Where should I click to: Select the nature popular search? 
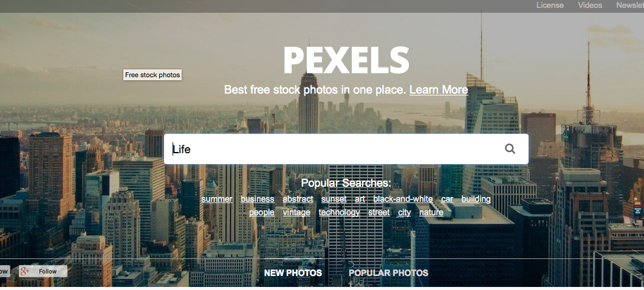431,212
